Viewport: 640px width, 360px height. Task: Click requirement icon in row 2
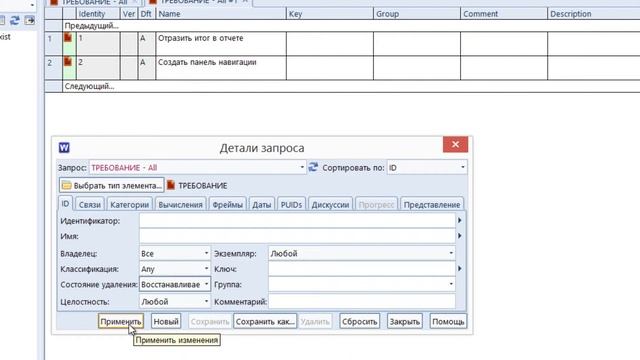pos(68,62)
